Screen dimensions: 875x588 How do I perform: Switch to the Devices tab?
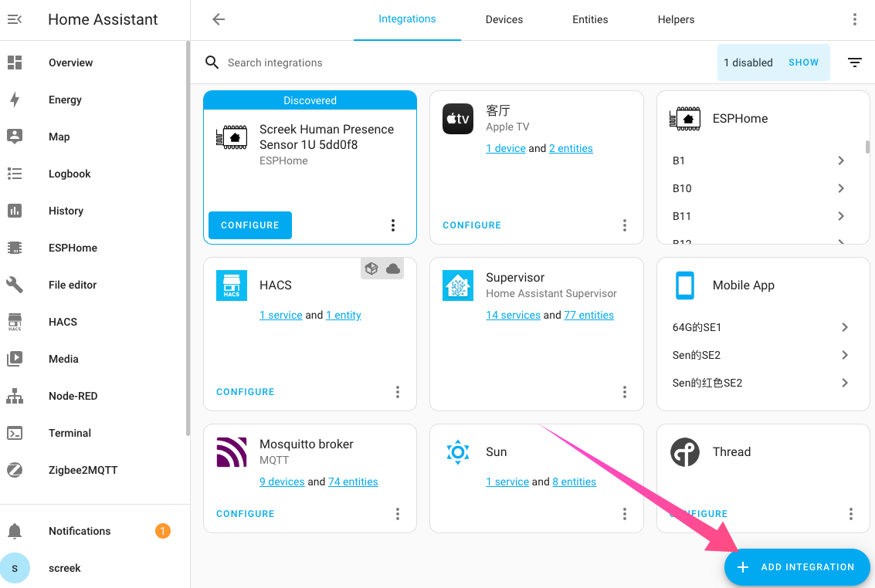504,20
